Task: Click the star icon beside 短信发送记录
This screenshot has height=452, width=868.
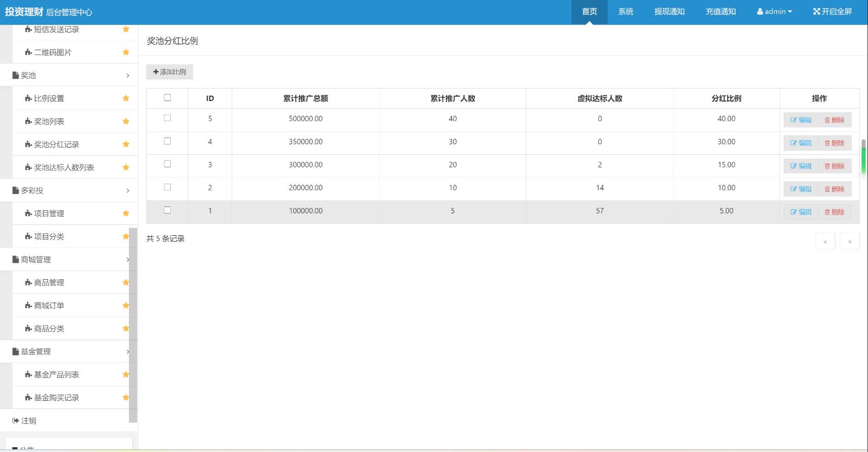Action: tap(126, 29)
